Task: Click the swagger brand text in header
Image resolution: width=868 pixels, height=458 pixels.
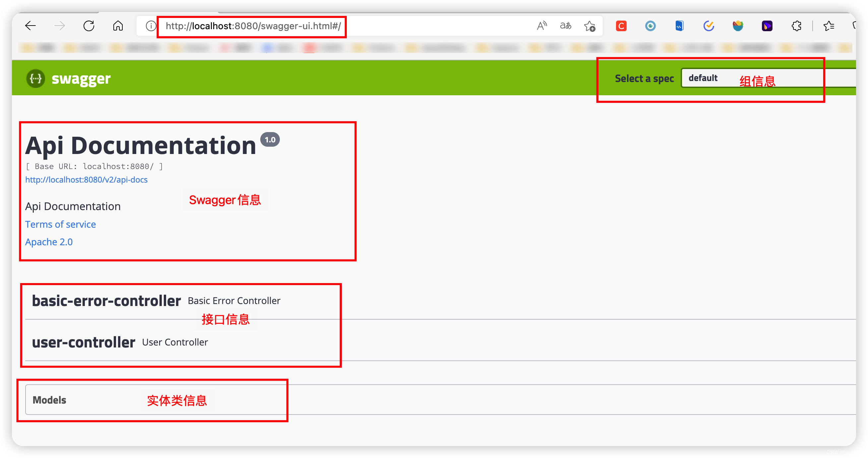Action: tap(81, 79)
